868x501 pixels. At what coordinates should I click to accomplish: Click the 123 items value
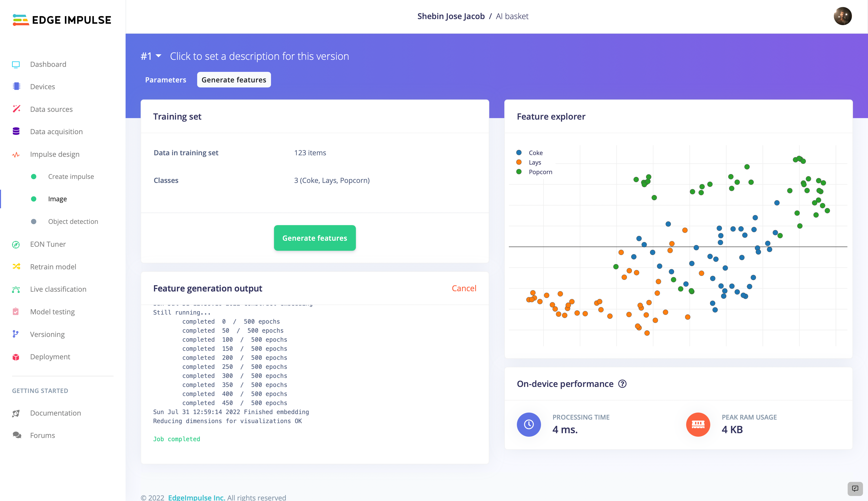[x=310, y=153]
